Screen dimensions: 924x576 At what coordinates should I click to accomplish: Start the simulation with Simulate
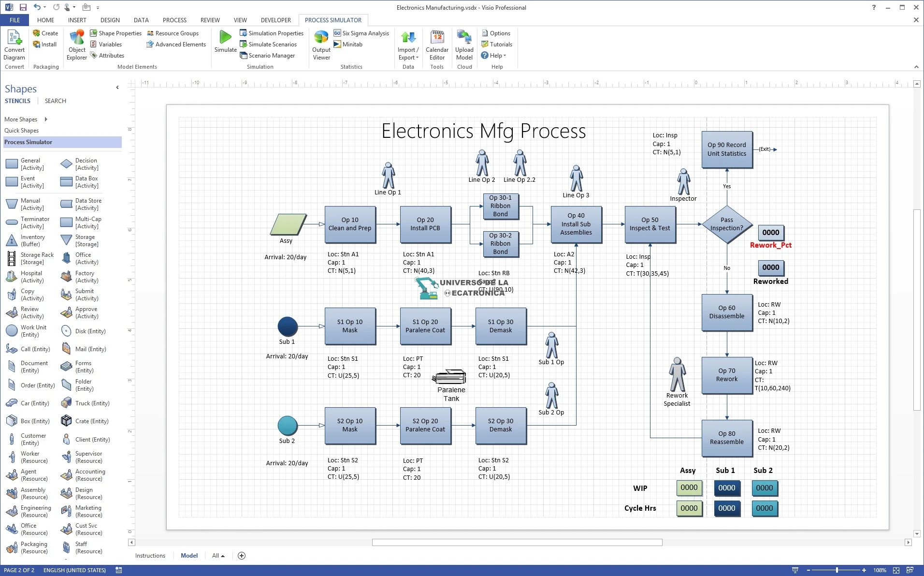click(225, 41)
